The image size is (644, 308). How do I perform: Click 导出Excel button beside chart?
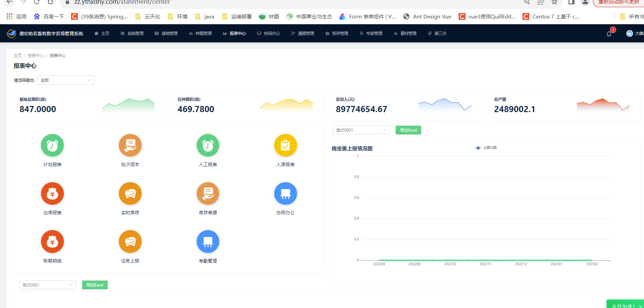pos(408,130)
